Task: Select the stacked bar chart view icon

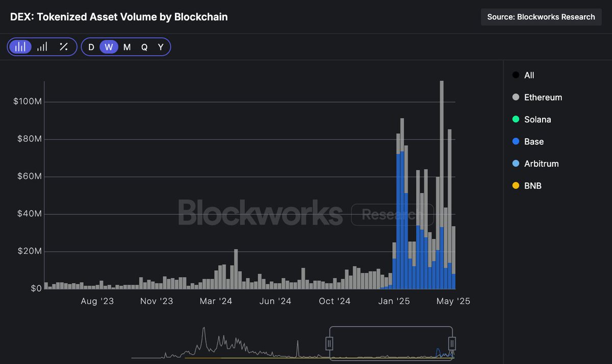Action: pos(20,47)
